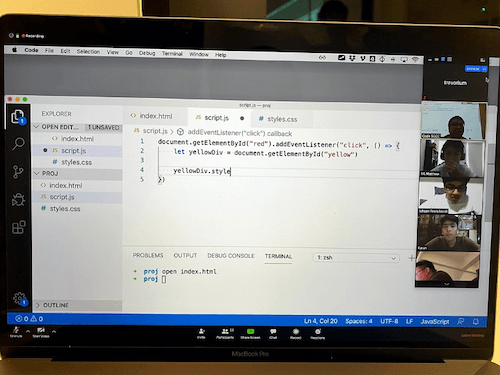
Task: Open the Terminal menu in menu bar
Action: 172,53
